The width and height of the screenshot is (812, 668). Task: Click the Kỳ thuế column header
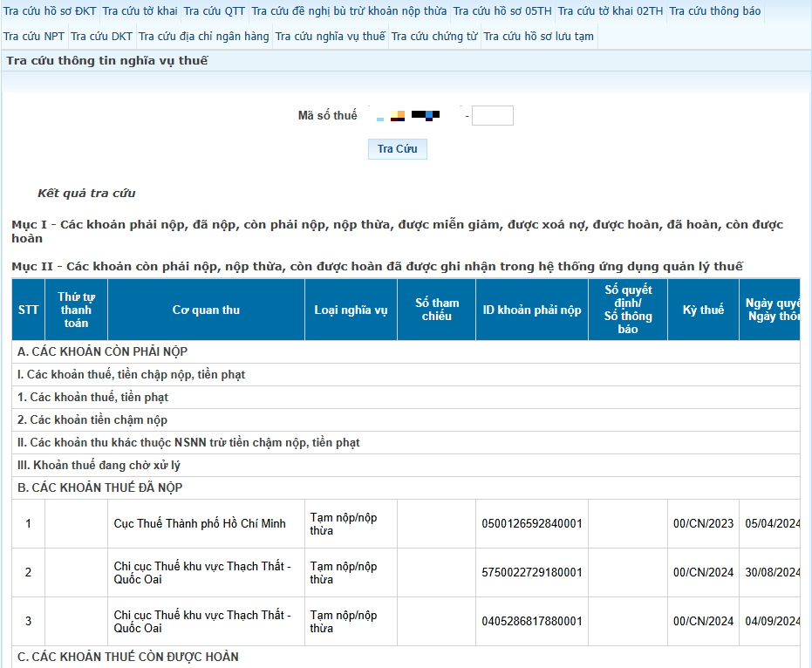click(703, 310)
